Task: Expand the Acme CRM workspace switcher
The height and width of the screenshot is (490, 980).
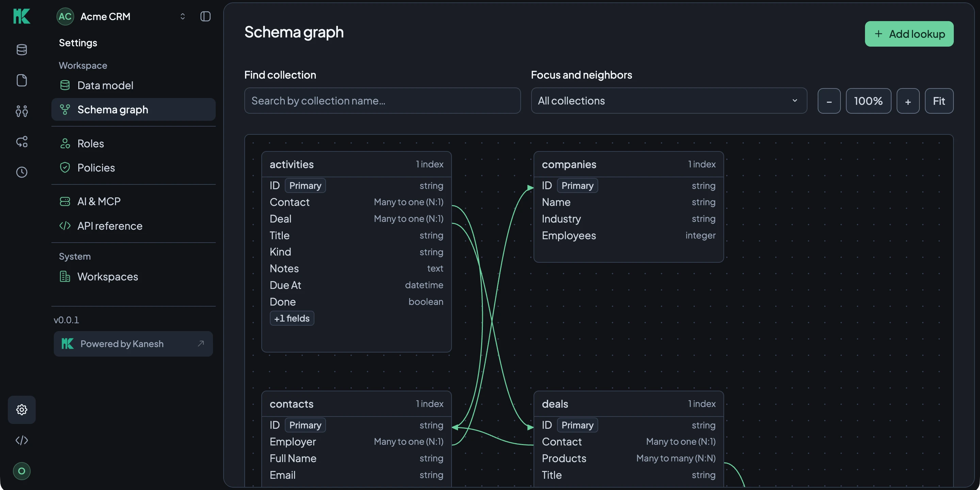Action: [183, 16]
